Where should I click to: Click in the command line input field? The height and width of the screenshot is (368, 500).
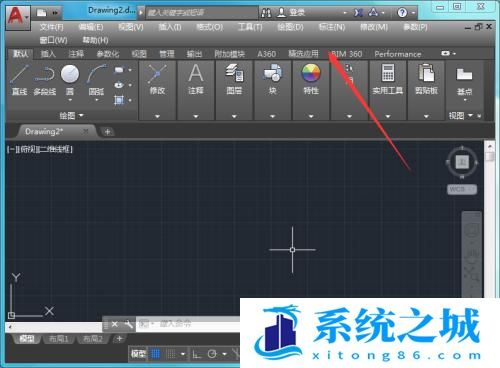tap(188, 324)
